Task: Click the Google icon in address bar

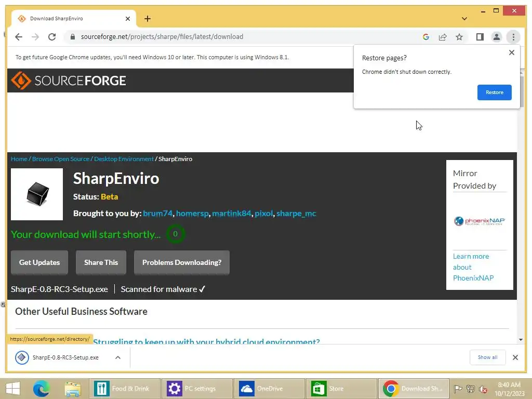Action: [x=426, y=37]
